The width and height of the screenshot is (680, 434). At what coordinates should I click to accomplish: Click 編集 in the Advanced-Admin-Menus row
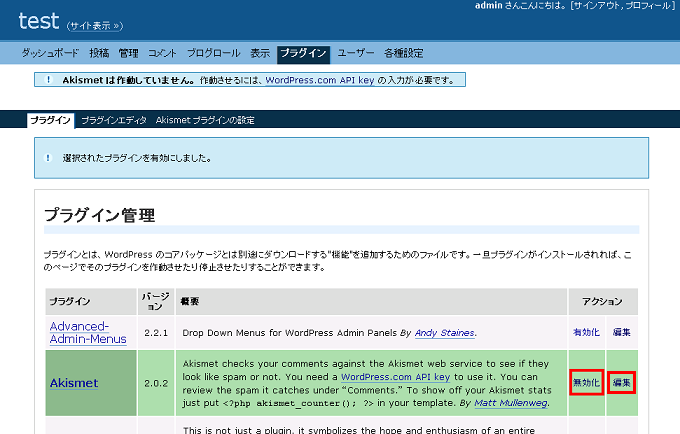621,333
